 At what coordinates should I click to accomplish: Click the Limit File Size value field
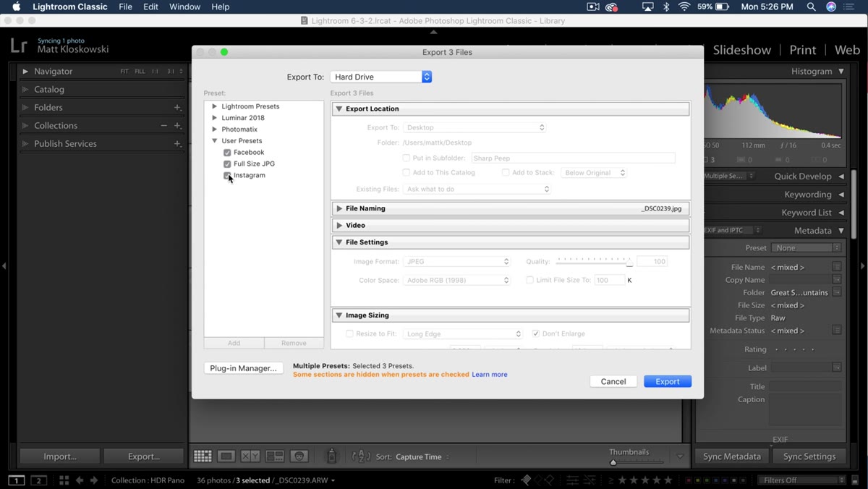609,280
